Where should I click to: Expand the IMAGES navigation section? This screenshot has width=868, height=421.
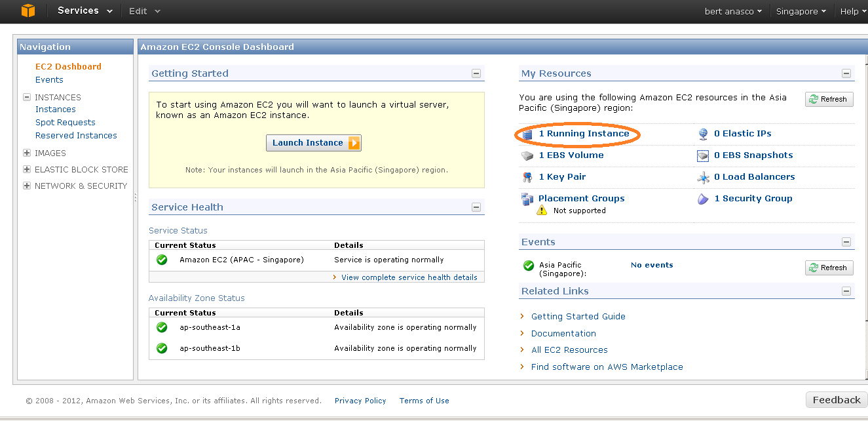pyautogui.click(x=27, y=153)
